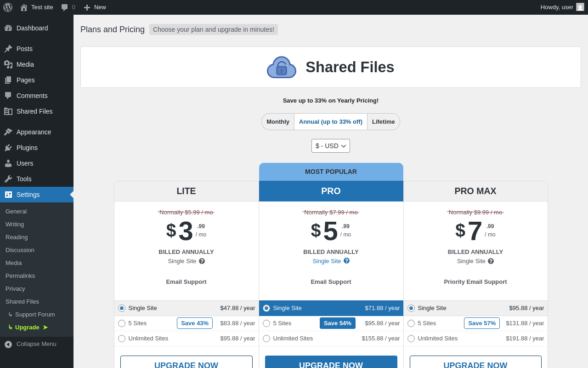Open the $ - USD currency dropdown
Viewport: 588px width, 368px height.
click(330, 146)
